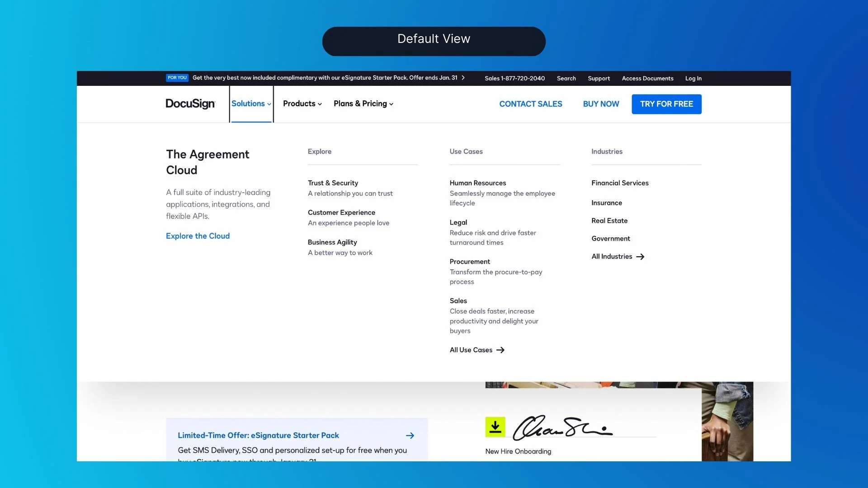Viewport: 868px width, 488px height.
Task: Select the Sales use case
Action: (458, 301)
